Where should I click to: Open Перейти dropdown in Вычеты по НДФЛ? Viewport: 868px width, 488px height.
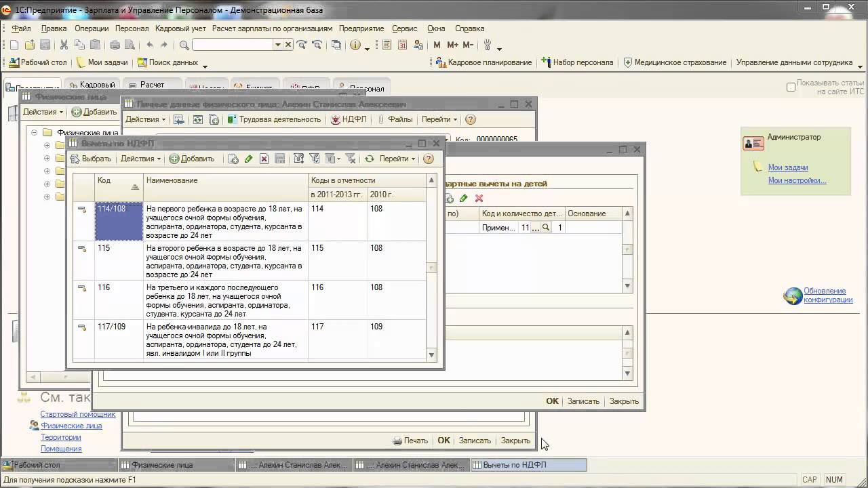[x=397, y=159]
